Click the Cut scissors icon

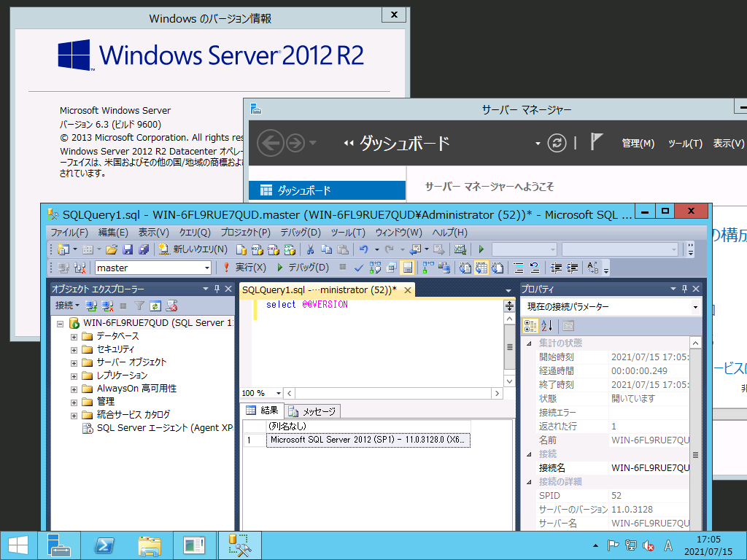[310, 249]
